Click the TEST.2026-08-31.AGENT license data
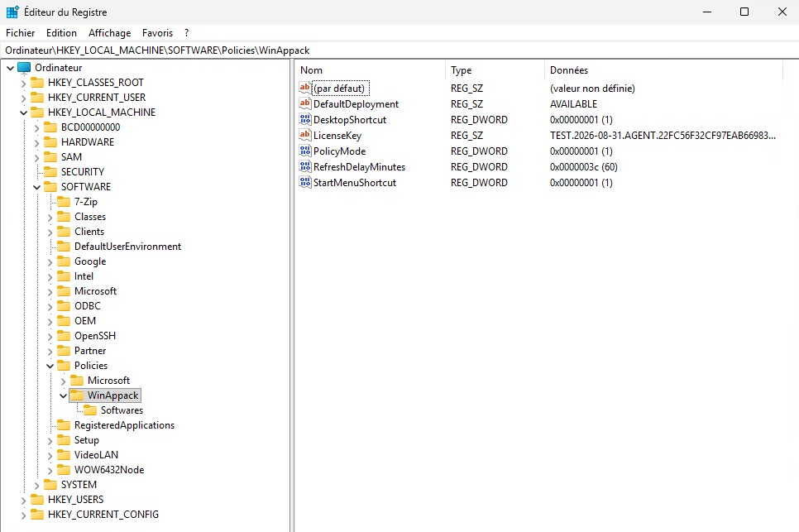 point(663,136)
